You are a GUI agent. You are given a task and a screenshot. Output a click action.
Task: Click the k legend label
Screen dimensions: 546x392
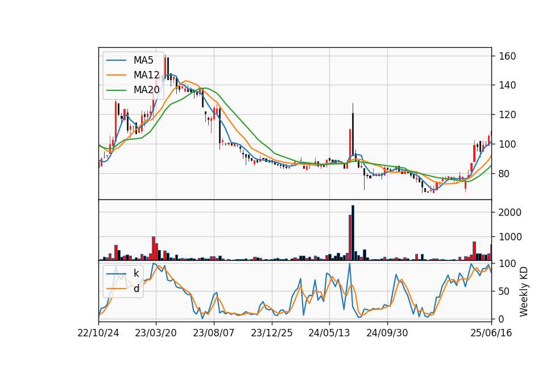pos(136,273)
